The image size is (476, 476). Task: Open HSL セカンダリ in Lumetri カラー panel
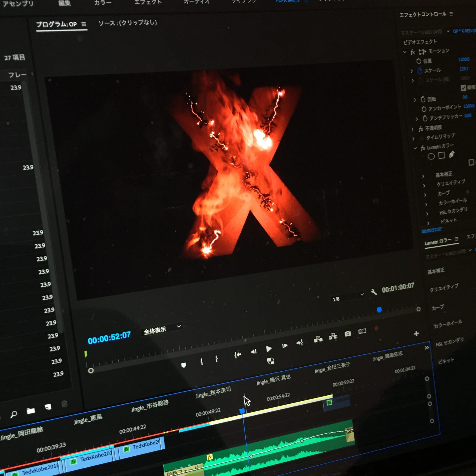450,342
